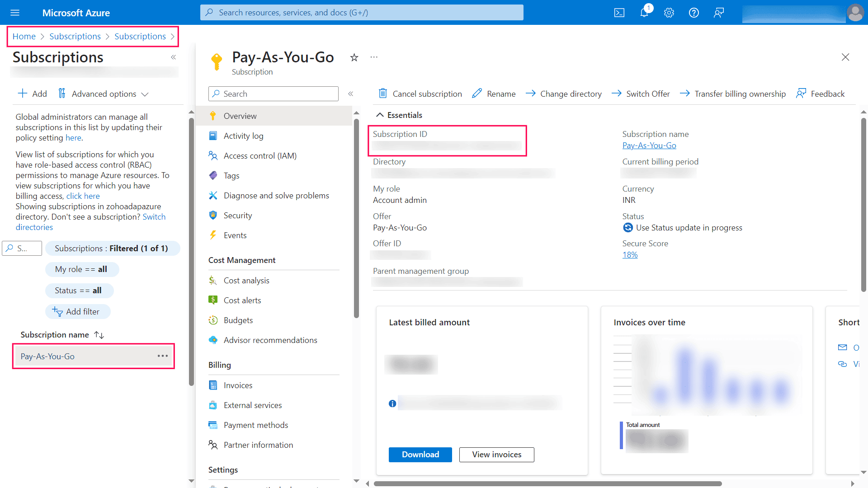Screen dimensions: 868x488
Task: Favorite Pay-As-You-Go using the star icon
Action: [x=354, y=57]
